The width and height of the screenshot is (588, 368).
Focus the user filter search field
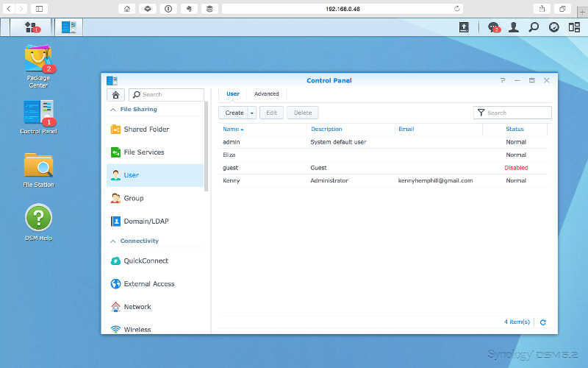click(x=512, y=113)
